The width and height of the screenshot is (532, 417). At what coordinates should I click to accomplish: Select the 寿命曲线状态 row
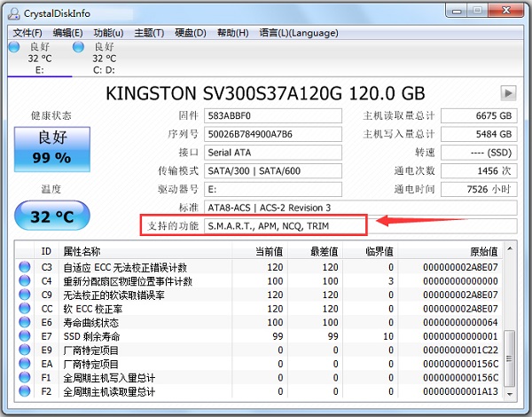[x=260, y=322]
